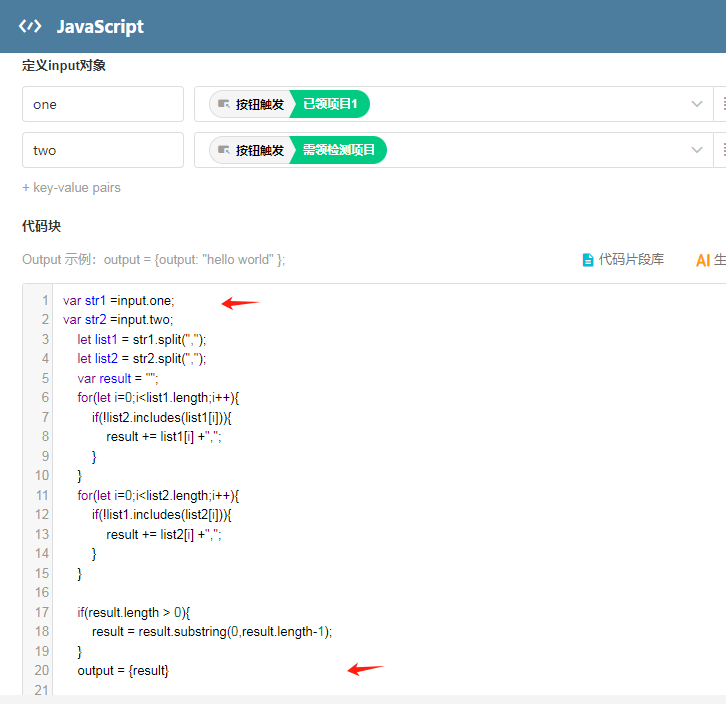Click drag handle beside the one row
726x704 pixels.
[x=722, y=104]
